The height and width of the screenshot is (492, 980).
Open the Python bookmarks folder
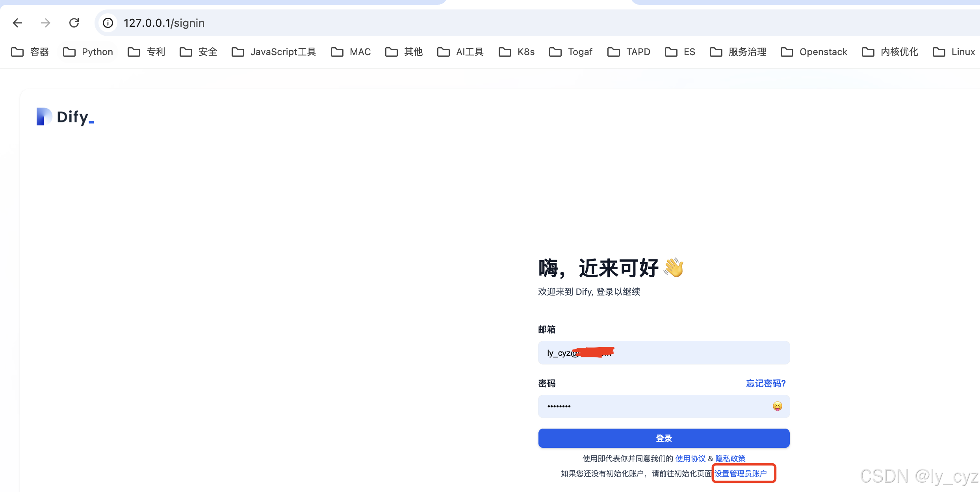pos(87,52)
